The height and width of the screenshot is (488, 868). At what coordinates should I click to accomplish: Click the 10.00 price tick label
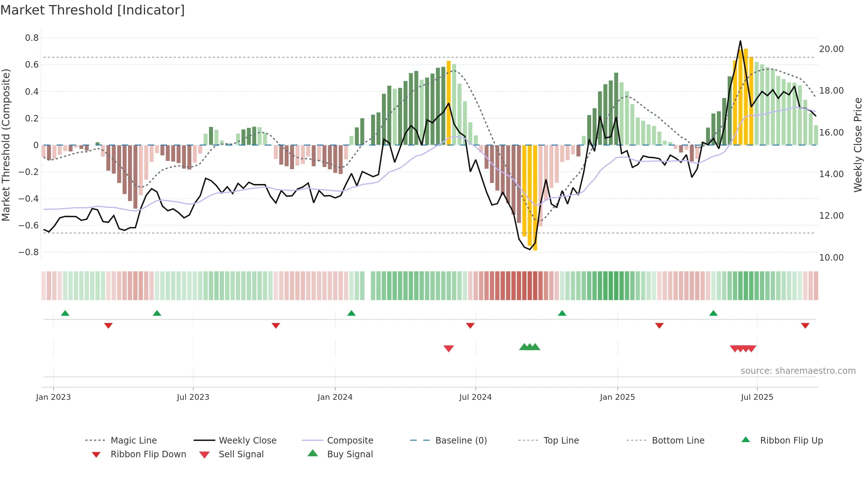tap(831, 258)
